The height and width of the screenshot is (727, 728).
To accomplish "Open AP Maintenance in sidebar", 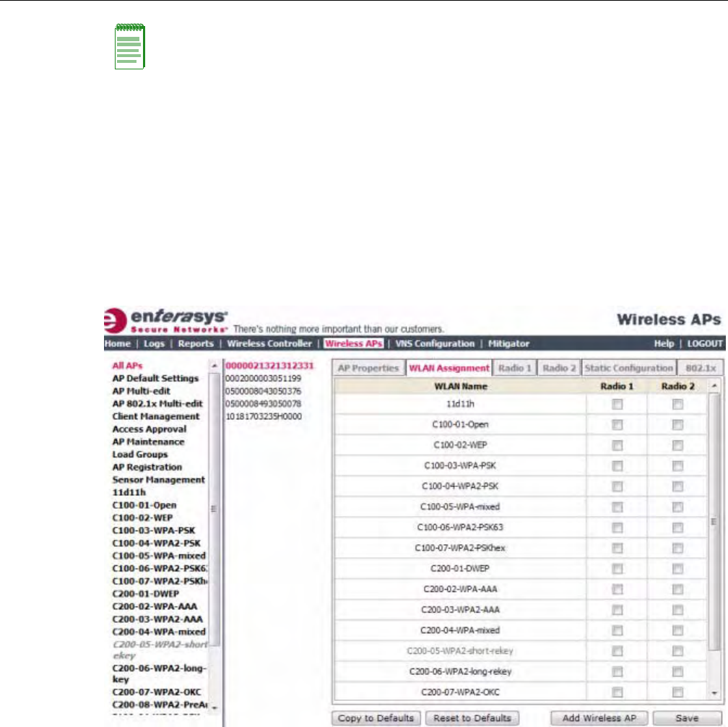I will tap(148, 442).
